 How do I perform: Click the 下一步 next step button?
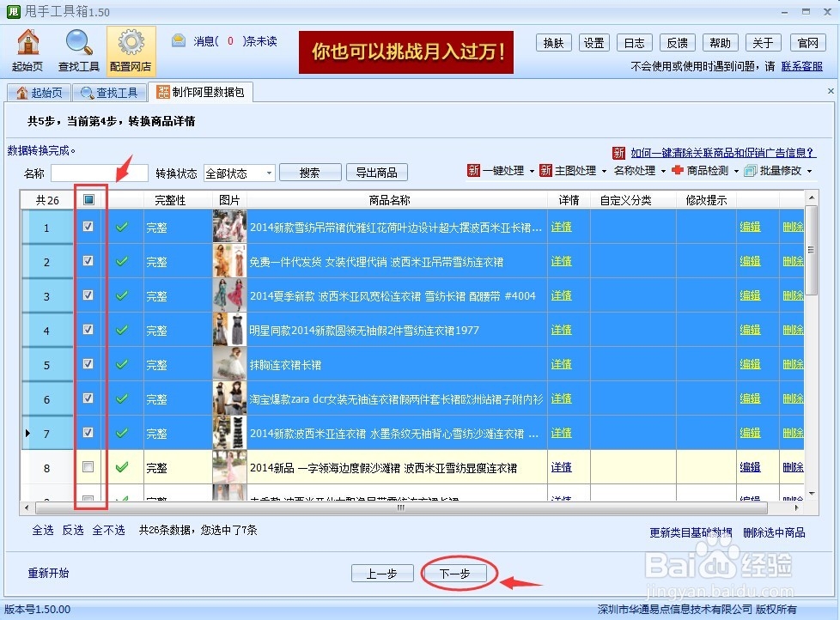[x=456, y=573]
